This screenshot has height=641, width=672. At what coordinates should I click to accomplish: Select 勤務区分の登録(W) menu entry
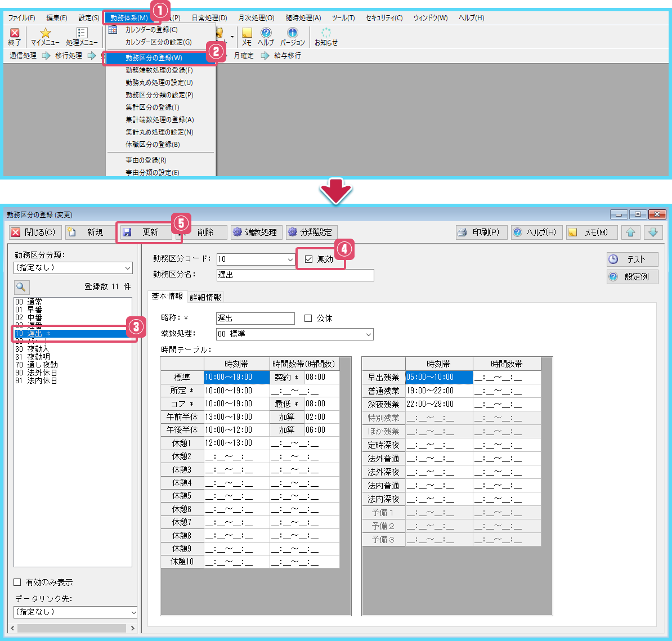point(154,58)
